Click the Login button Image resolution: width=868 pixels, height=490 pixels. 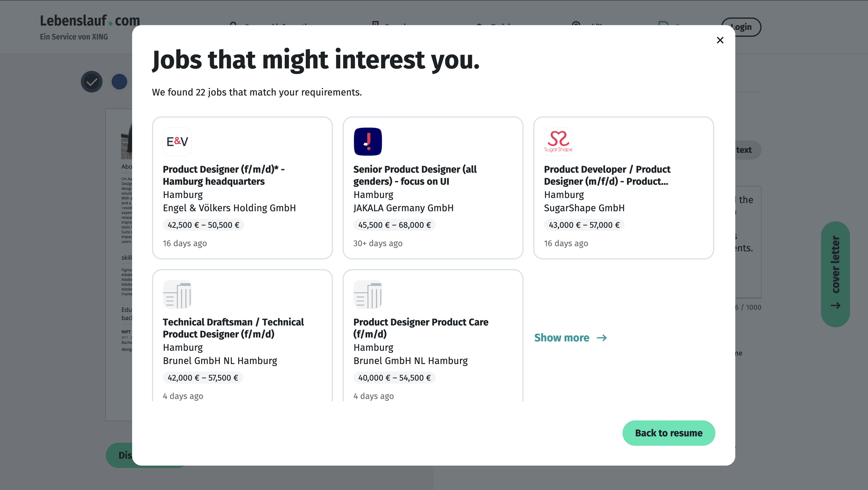[740, 27]
